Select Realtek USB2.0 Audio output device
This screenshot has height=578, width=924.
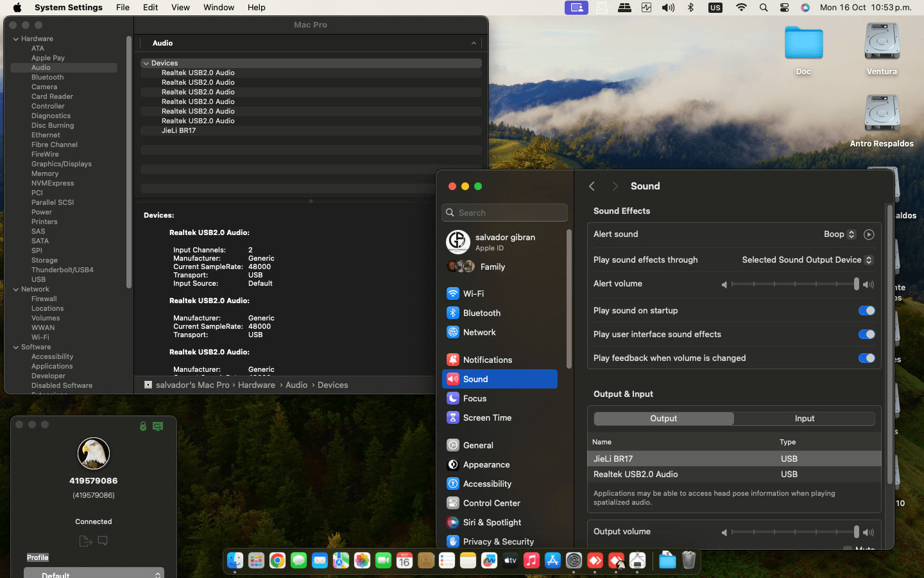pos(635,475)
